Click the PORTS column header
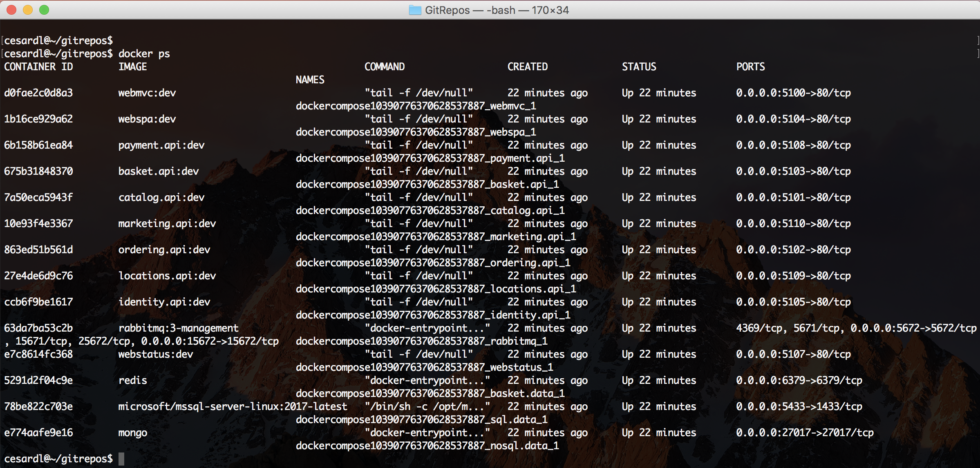Screen dimensions: 980x468 pyautogui.click(x=750, y=67)
